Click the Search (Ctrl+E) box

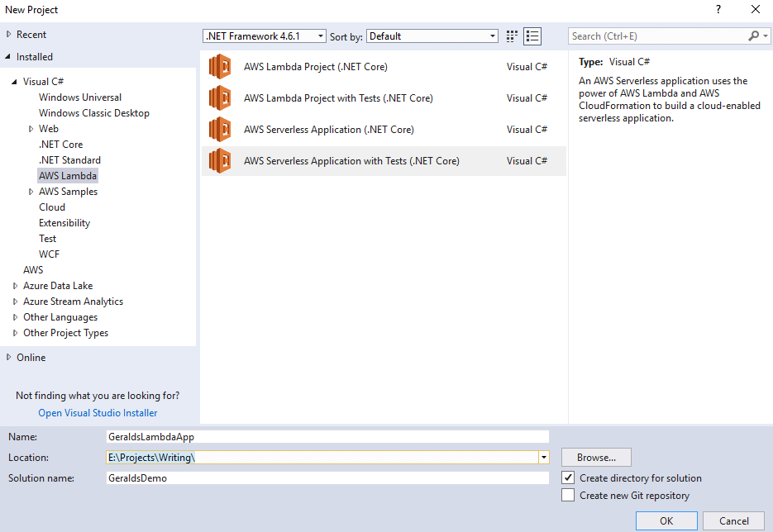coord(658,36)
